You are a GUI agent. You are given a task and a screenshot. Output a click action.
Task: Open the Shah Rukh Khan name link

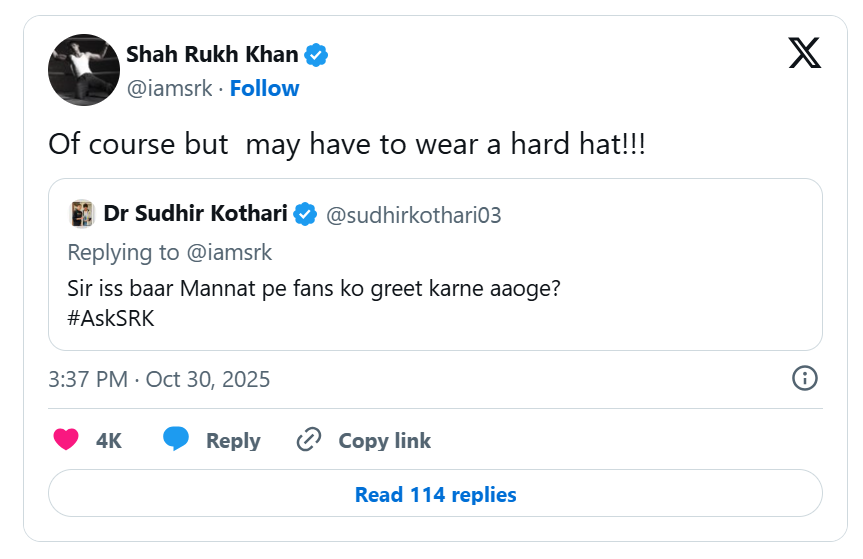pos(212,55)
